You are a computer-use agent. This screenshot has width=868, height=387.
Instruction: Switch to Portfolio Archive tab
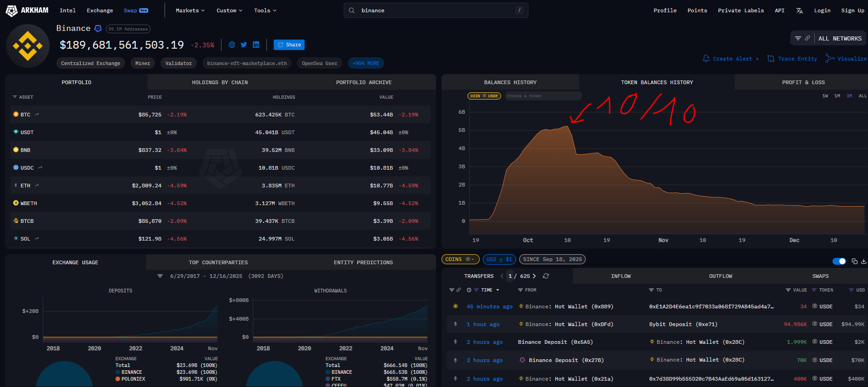pyautogui.click(x=364, y=82)
